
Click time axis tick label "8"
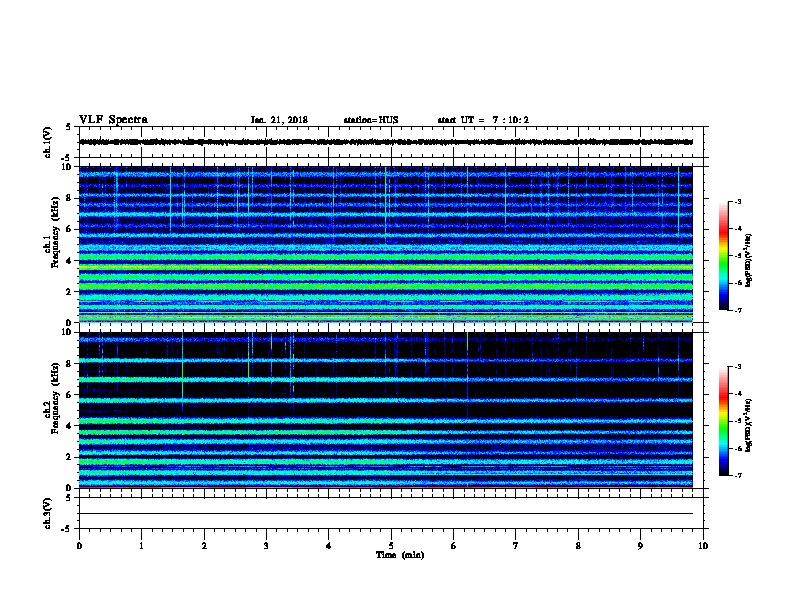pyautogui.click(x=578, y=546)
